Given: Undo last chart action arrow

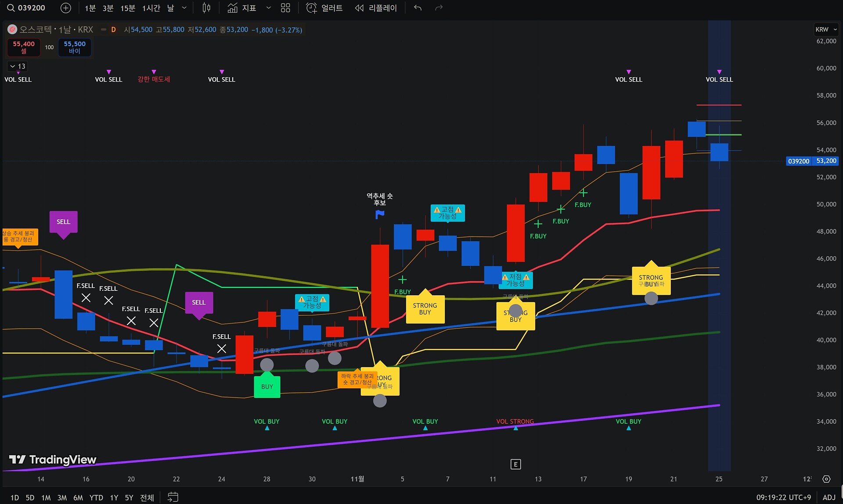Looking at the screenshot, I should pyautogui.click(x=418, y=8).
